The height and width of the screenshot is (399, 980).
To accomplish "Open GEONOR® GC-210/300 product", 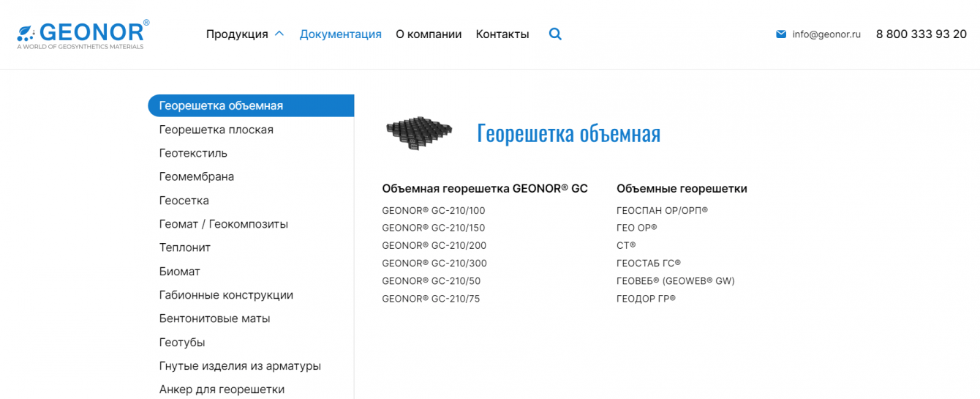I will click(x=434, y=263).
